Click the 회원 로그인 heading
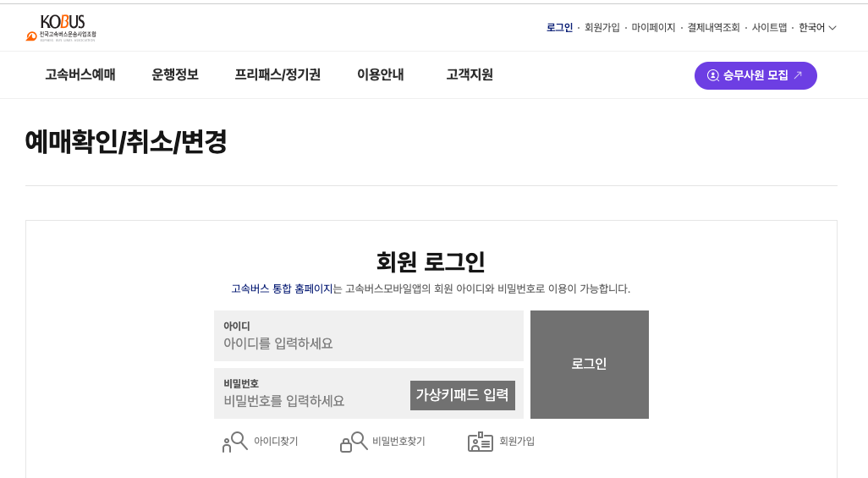The width and height of the screenshot is (868, 478). (431, 261)
